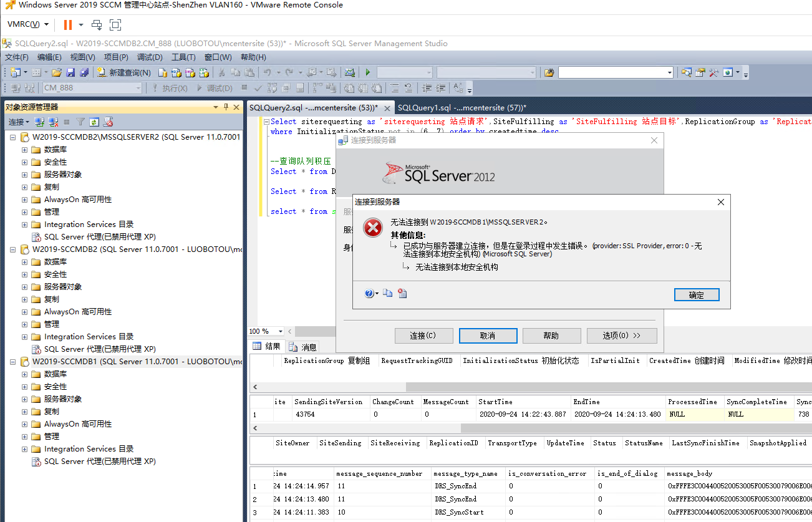Viewport: 812px width, 522px height.
Task: Click the green start debugging arrow
Action: click(x=368, y=72)
